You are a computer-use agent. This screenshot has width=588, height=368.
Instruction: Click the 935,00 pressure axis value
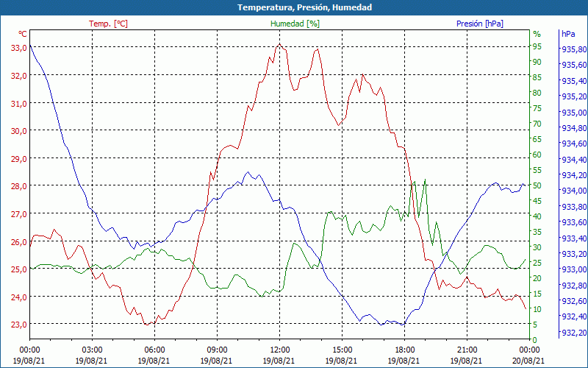click(x=574, y=113)
